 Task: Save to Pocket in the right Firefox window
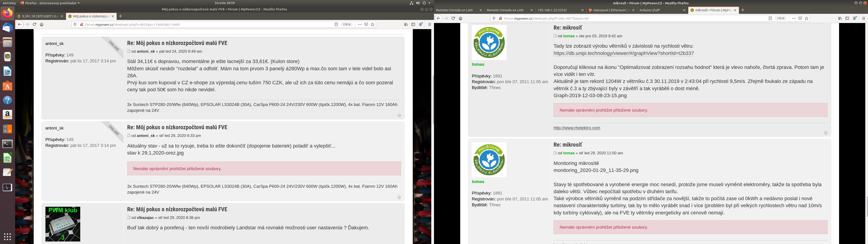(x=800, y=19)
